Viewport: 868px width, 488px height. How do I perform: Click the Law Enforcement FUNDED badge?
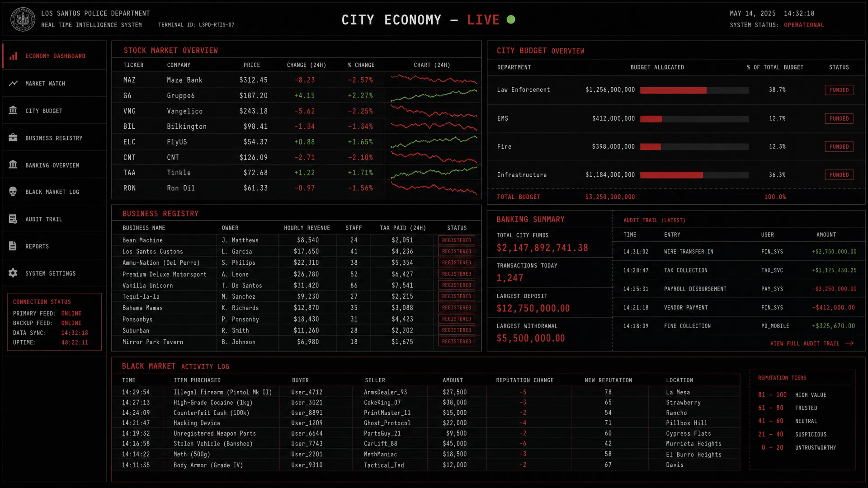pos(839,90)
